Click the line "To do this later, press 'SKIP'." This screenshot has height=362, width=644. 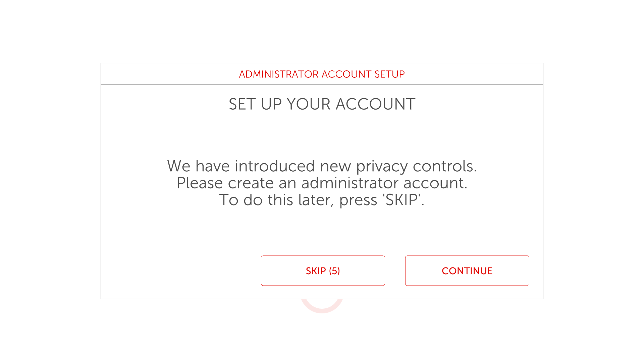click(x=322, y=200)
